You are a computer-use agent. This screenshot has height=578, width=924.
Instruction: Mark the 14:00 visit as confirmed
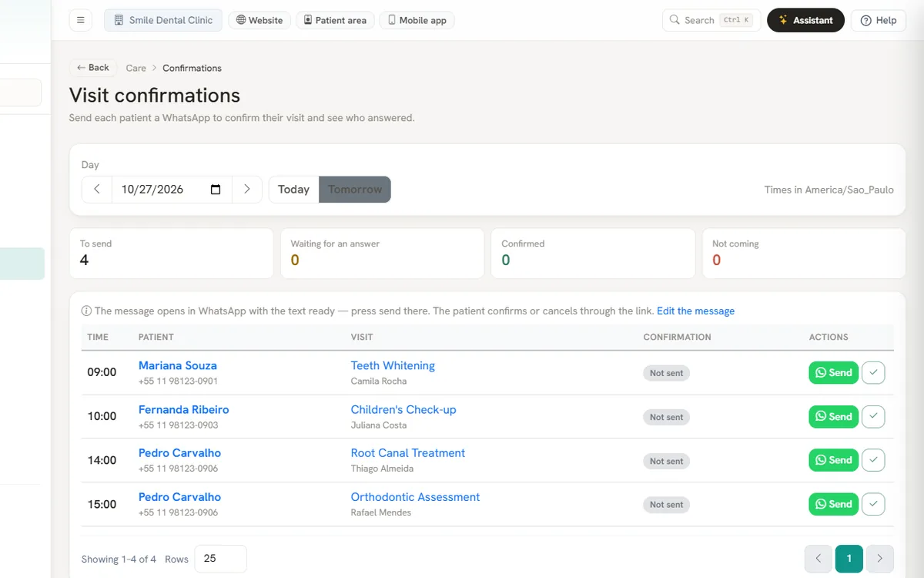point(873,461)
